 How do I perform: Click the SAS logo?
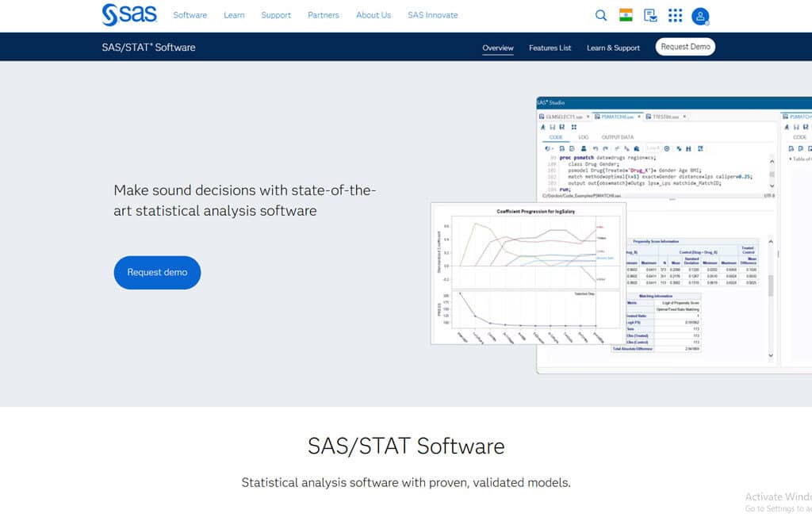tap(128, 13)
